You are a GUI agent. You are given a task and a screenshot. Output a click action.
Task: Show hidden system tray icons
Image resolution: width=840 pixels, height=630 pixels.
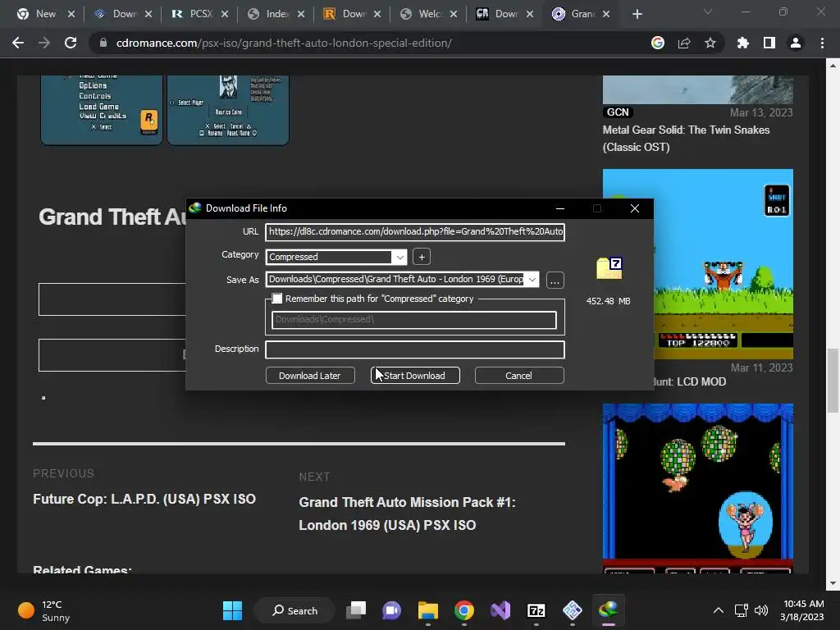pyautogui.click(x=719, y=610)
